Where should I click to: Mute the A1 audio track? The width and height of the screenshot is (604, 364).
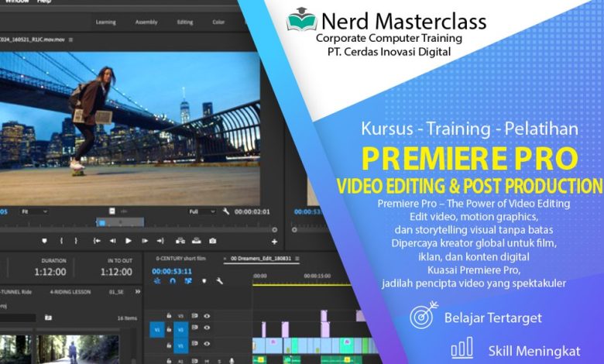[207, 360]
